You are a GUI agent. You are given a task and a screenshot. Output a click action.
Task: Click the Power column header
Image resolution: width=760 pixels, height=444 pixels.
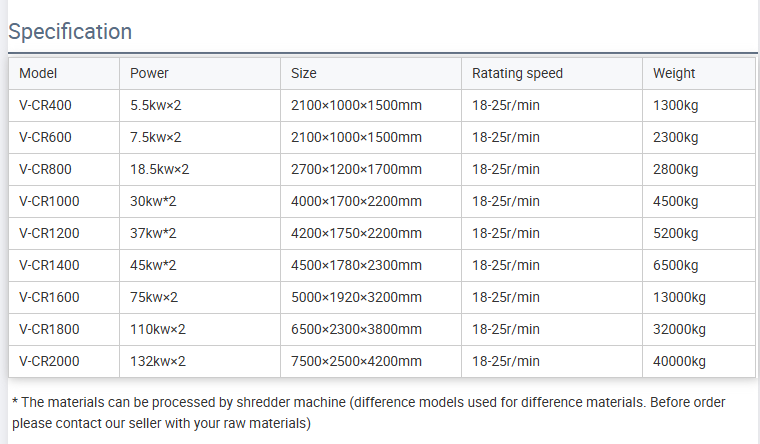click(150, 73)
